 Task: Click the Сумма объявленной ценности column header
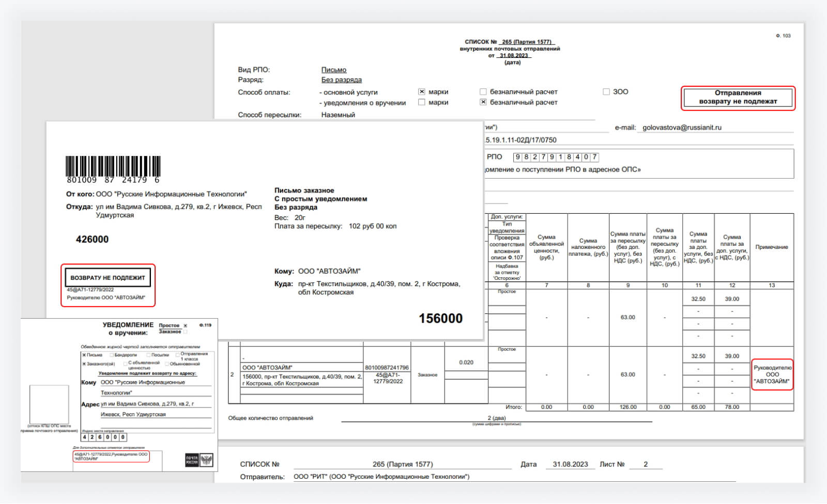coord(546,247)
